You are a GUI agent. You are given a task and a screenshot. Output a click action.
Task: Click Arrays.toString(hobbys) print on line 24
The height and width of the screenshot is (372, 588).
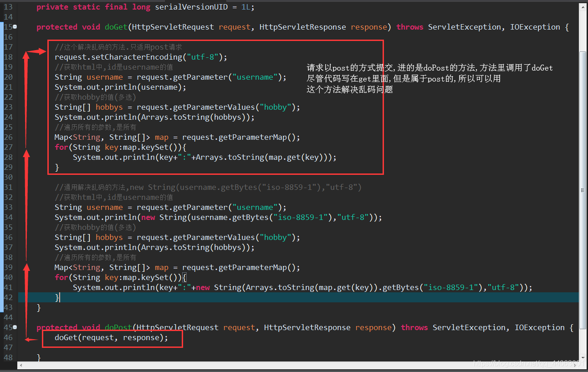tap(155, 117)
